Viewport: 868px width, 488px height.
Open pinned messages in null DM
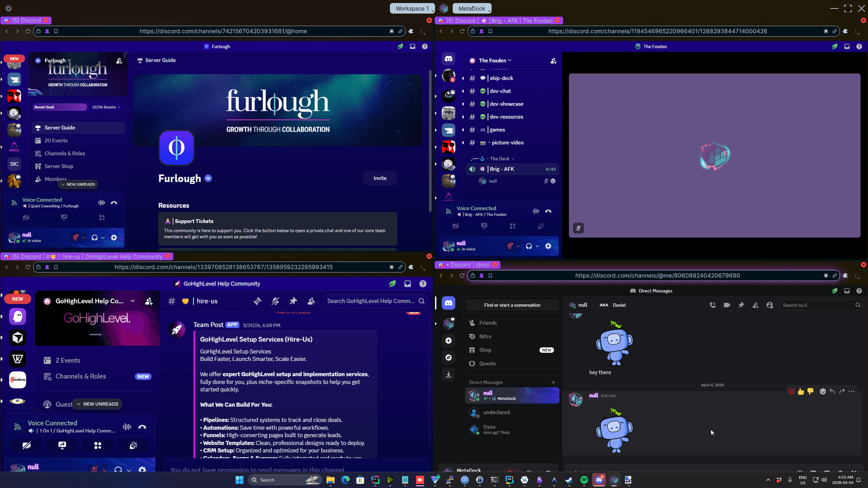[x=741, y=305]
